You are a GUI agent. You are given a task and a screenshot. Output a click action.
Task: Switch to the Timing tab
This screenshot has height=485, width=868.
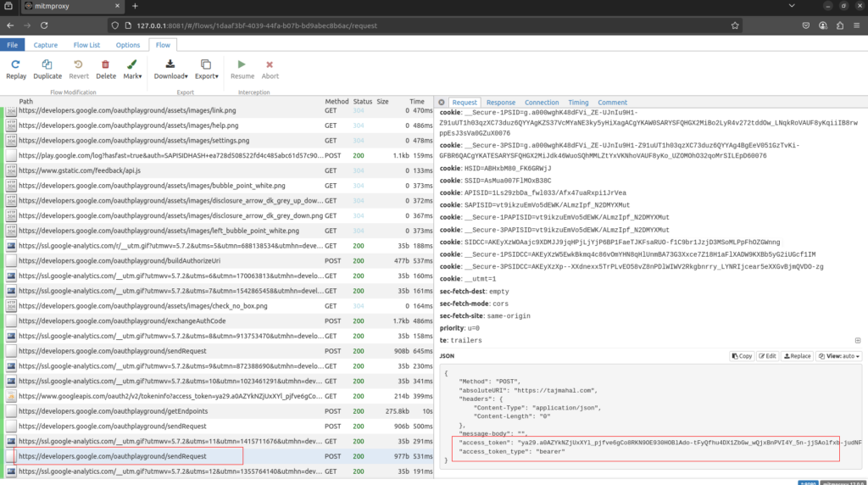[578, 103]
